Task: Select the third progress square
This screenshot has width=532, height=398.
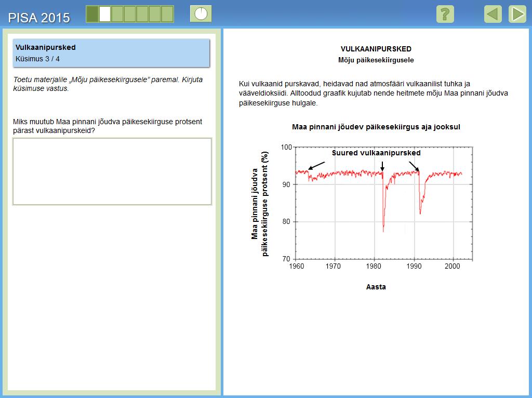Action: tap(117, 14)
